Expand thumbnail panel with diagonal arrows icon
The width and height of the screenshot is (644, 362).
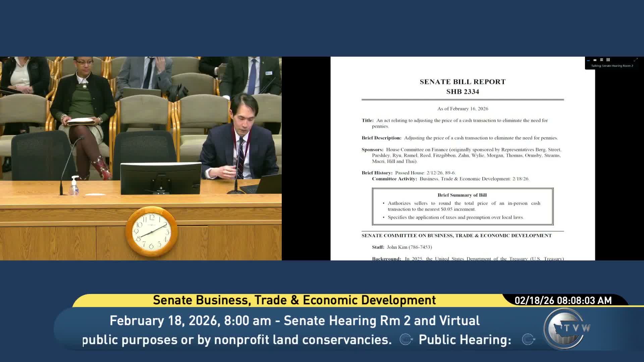coord(635,60)
